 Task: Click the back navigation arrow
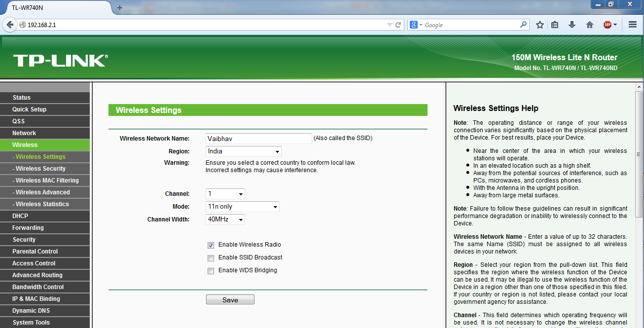tap(9, 24)
